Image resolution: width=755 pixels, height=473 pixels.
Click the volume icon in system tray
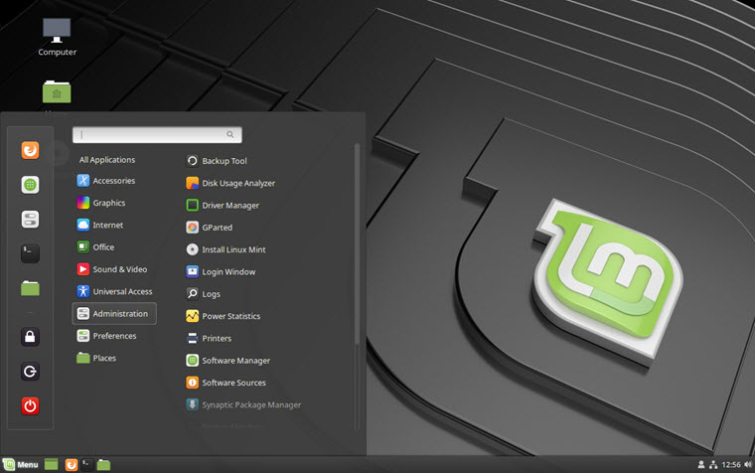[x=748, y=464]
